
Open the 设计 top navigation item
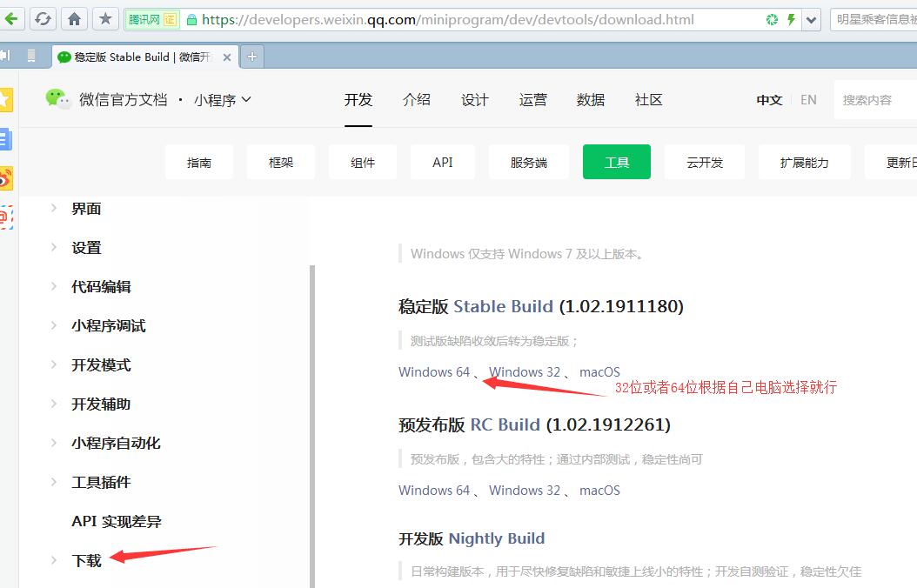[474, 100]
